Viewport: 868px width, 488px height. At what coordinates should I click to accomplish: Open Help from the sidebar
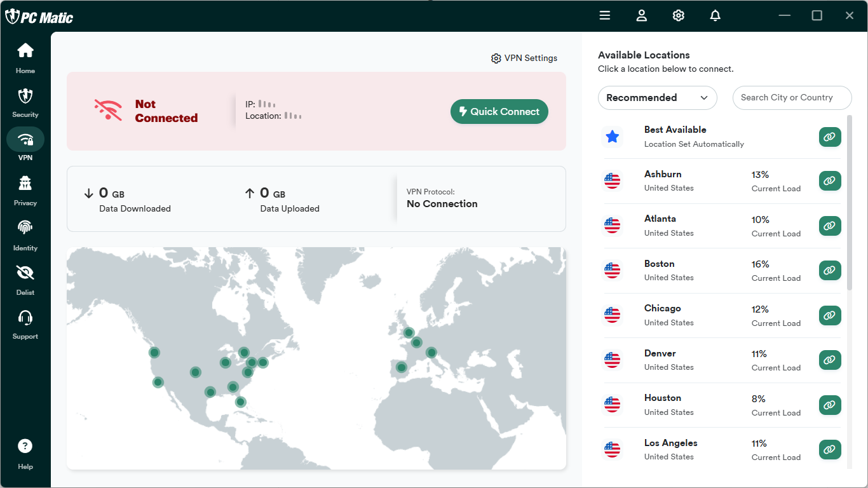(25, 454)
